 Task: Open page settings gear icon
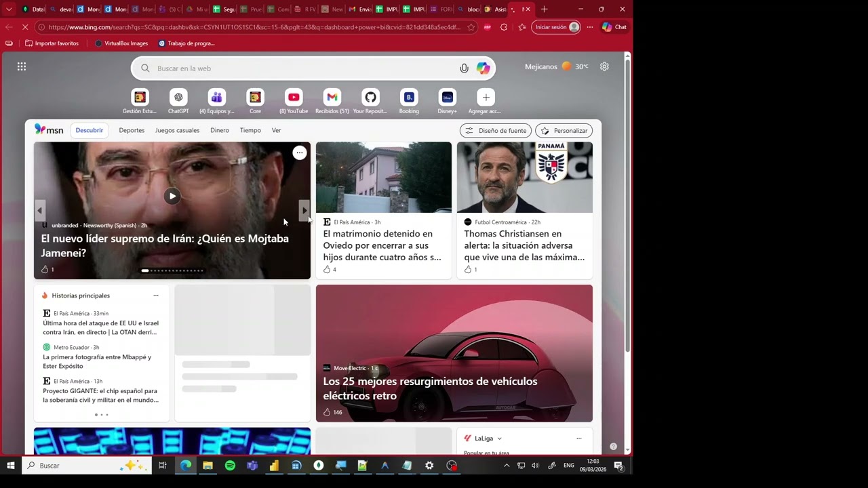(x=604, y=66)
